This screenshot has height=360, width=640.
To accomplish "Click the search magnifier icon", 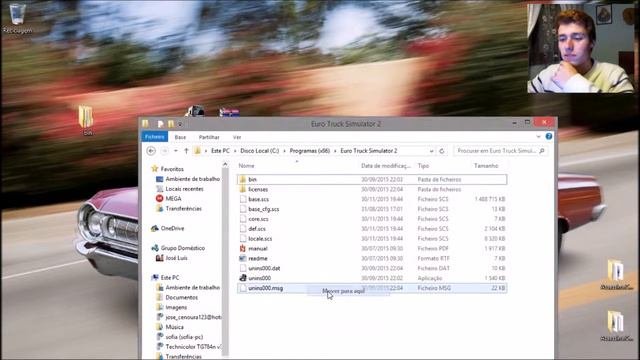I will [542, 151].
